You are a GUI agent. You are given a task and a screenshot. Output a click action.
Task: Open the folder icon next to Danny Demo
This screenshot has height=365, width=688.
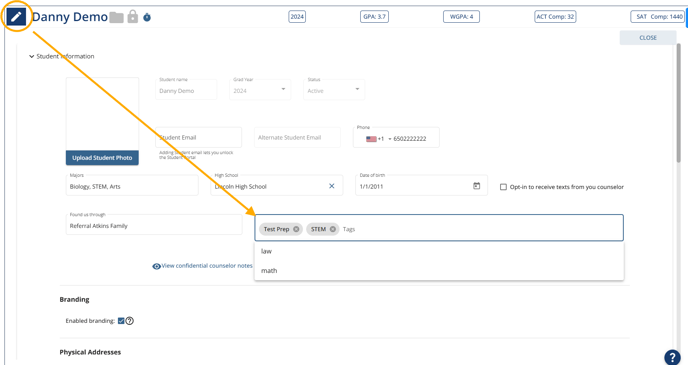pyautogui.click(x=116, y=17)
